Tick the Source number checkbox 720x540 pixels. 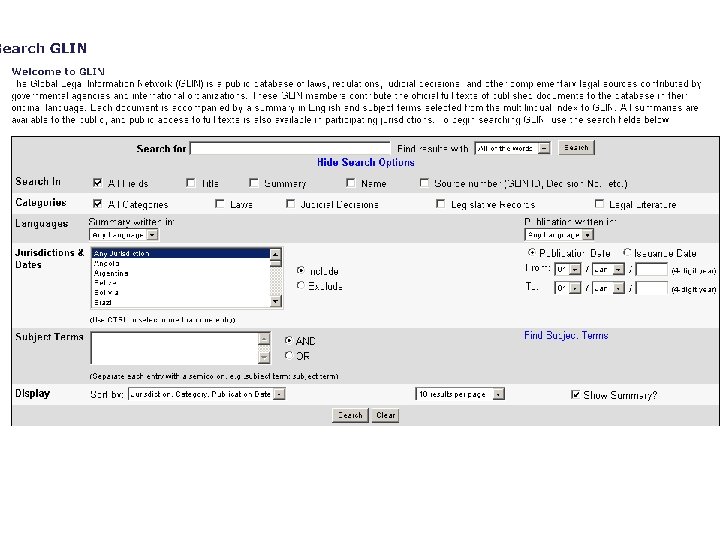(x=424, y=183)
